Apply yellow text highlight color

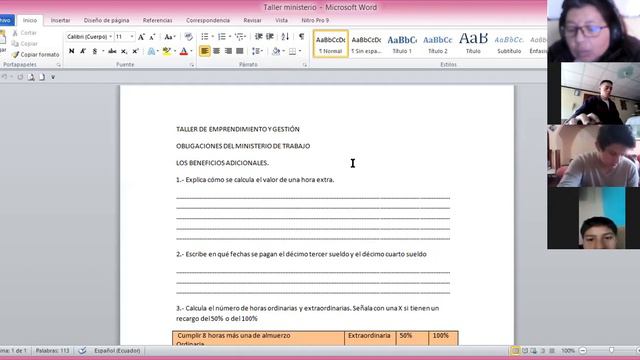(167, 51)
